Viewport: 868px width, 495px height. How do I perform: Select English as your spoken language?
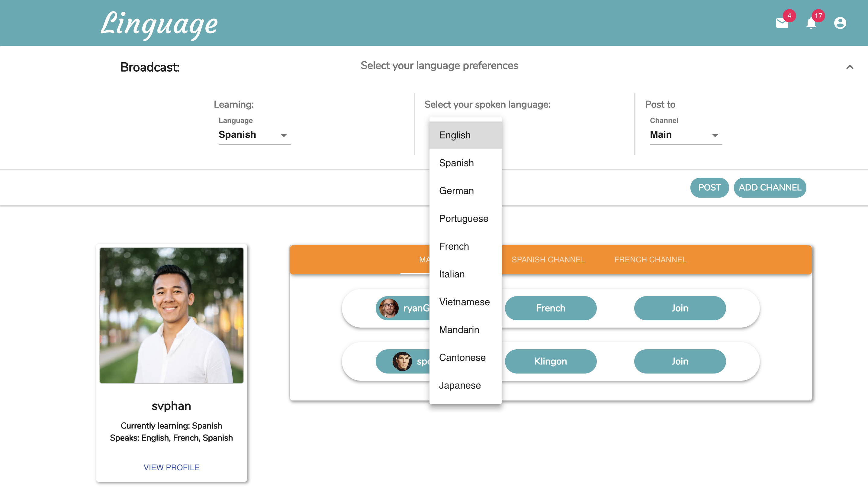455,135
